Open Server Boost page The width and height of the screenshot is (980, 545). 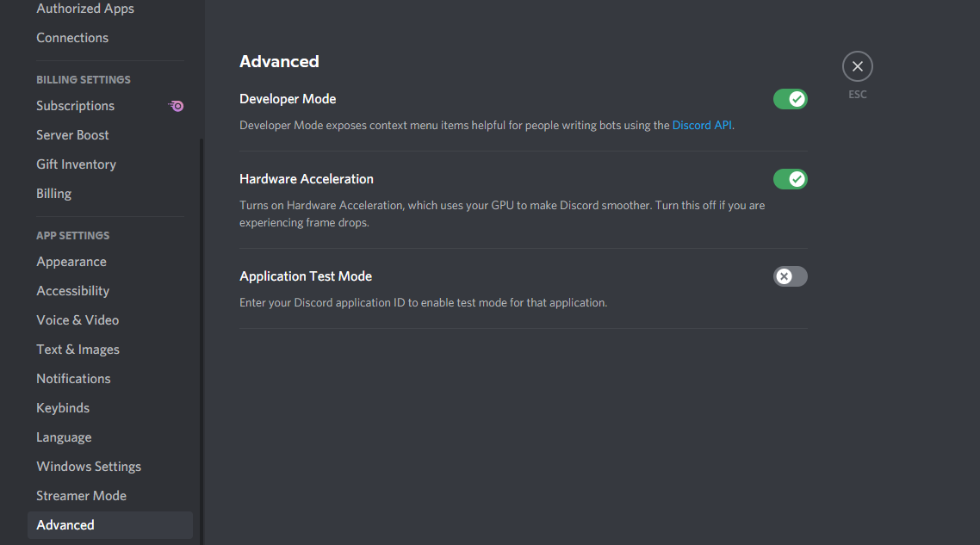pyautogui.click(x=72, y=135)
